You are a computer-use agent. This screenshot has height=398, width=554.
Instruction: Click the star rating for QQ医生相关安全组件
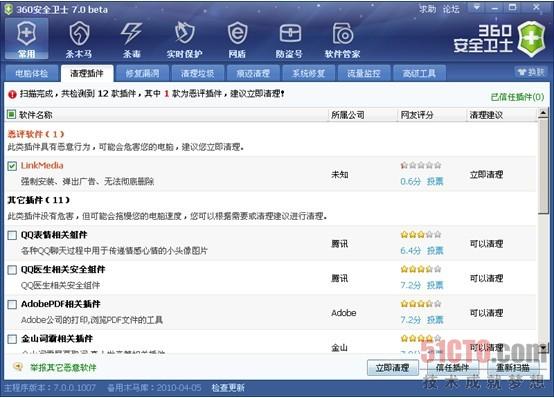pos(420,269)
